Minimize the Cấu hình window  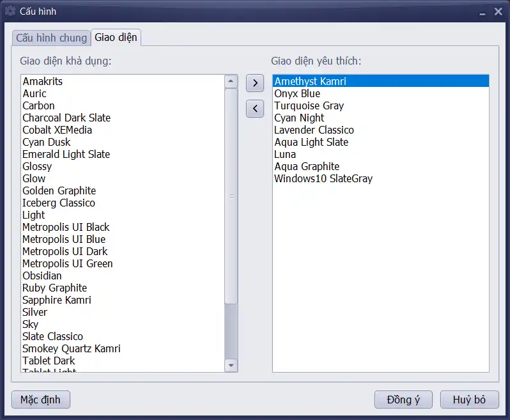483,12
